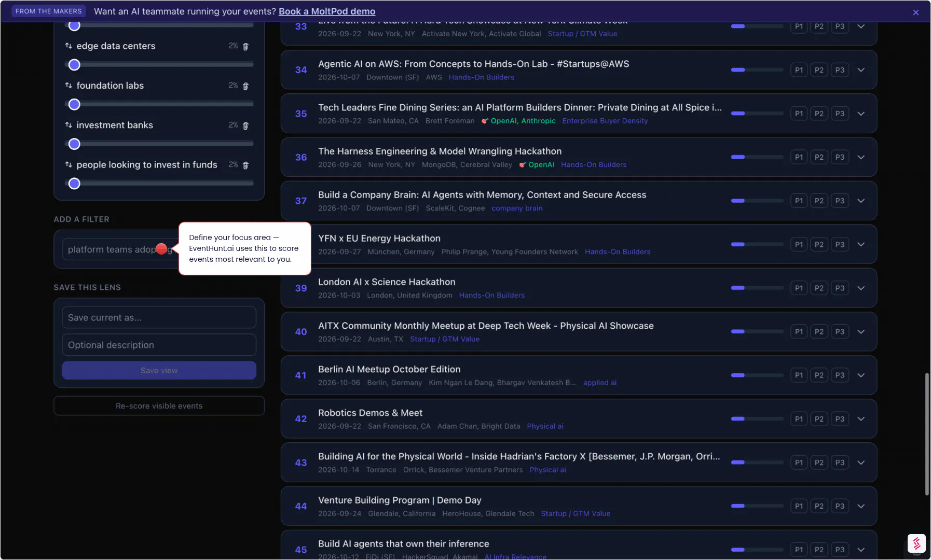Open YFN x EU Energy Hackathon chevron

pyautogui.click(x=861, y=244)
